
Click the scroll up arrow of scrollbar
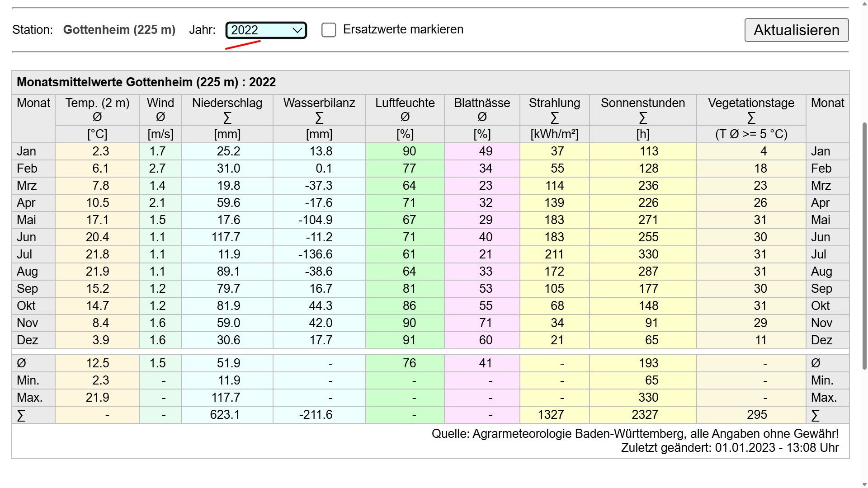click(863, 4)
